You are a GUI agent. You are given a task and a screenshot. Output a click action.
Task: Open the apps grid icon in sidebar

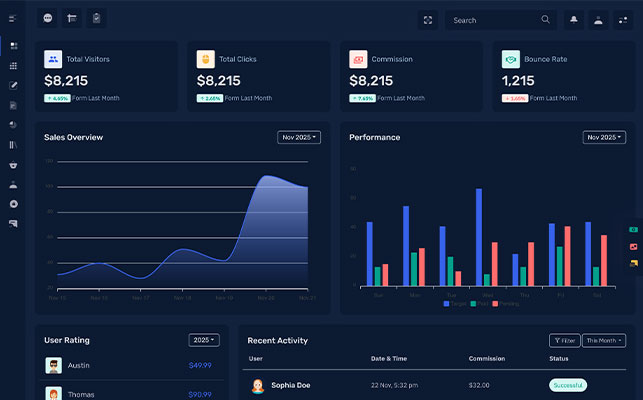pos(13,66)
